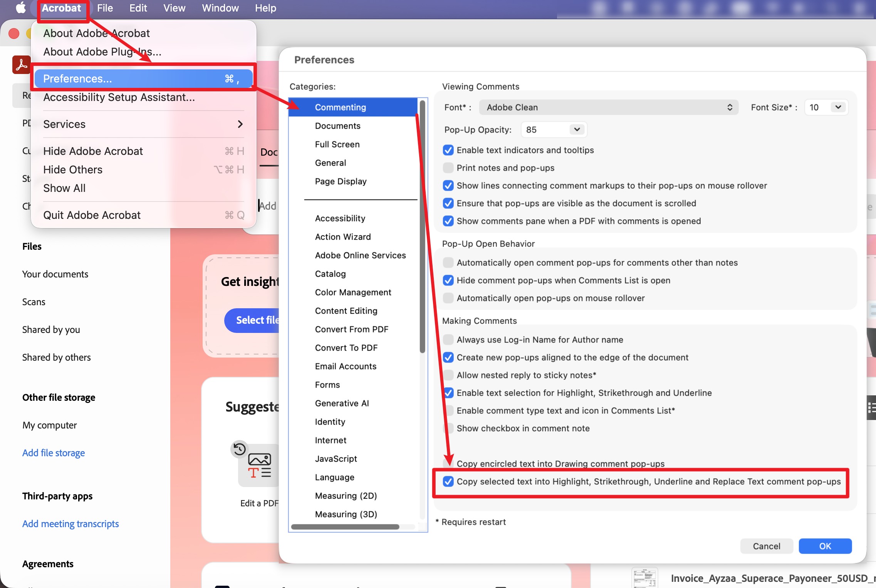This screenshot has height=588, width=876.
Task: Open the File menu
Action: (105, 8)
